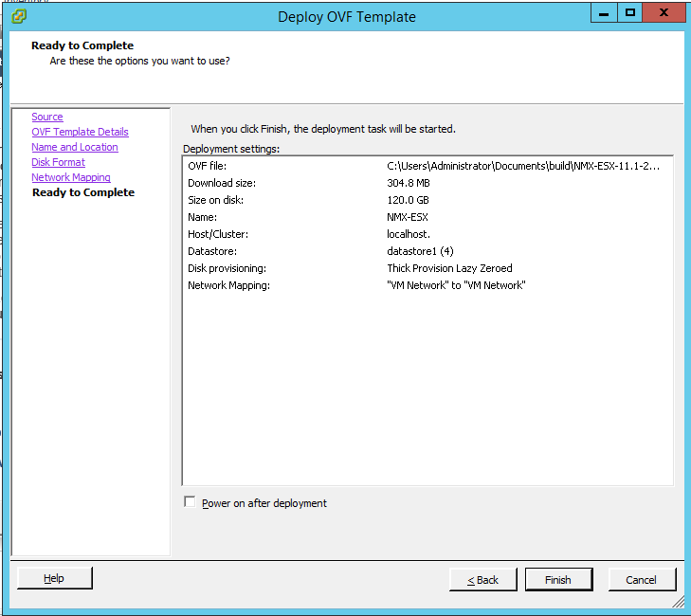
Task: Open Help for the wizard
Action: [x=55, y=578]
